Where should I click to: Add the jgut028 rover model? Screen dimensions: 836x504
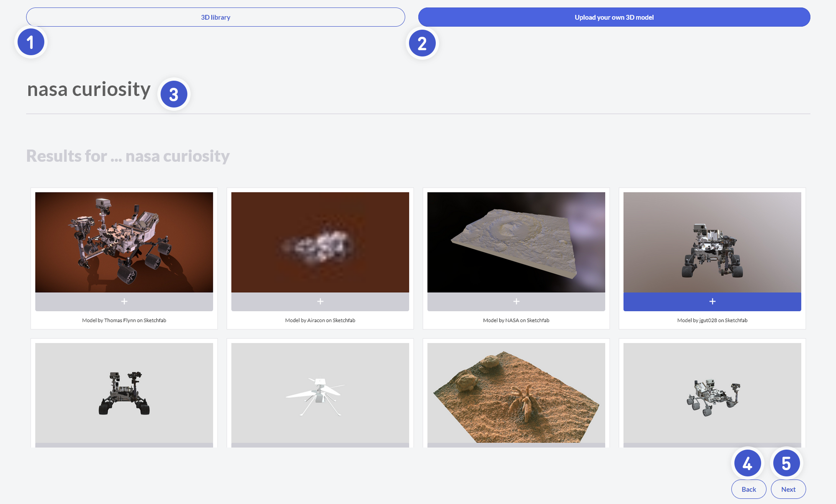(712, 302)
